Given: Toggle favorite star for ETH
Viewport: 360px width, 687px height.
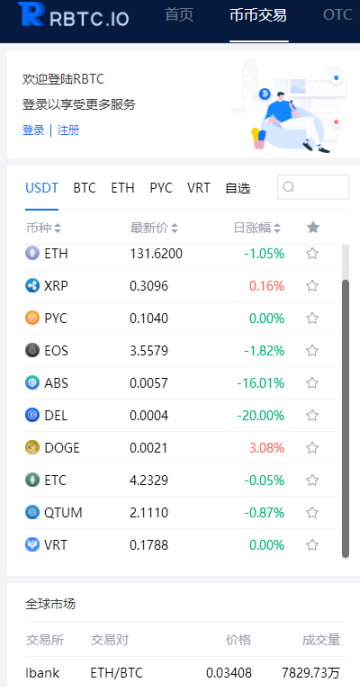Looking at the screenshot, I should click(312, 253).
